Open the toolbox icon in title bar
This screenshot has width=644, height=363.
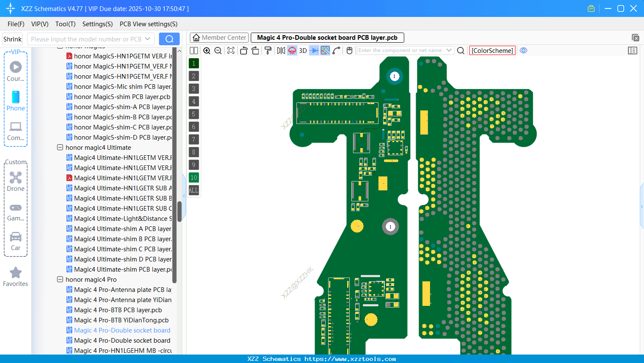(591, 8)
